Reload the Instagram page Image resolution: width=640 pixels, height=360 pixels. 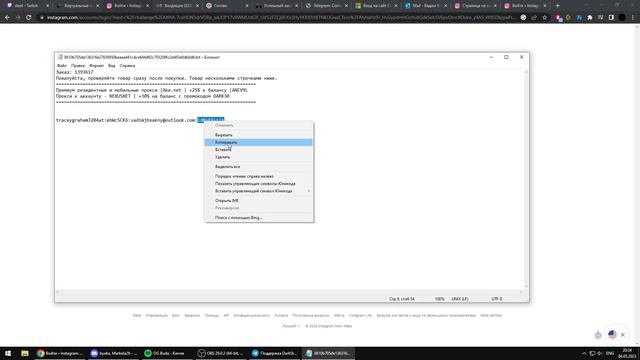(29, 18)
